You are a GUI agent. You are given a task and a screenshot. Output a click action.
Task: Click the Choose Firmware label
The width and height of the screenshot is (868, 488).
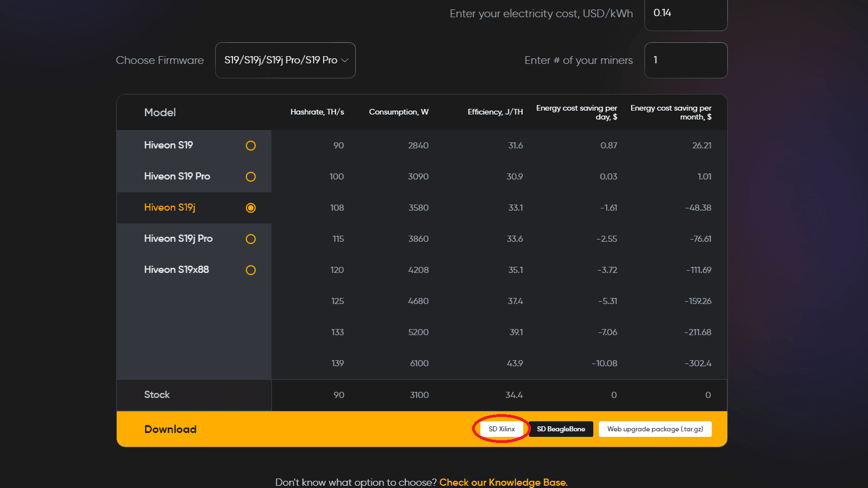click(x=160, y=60)
